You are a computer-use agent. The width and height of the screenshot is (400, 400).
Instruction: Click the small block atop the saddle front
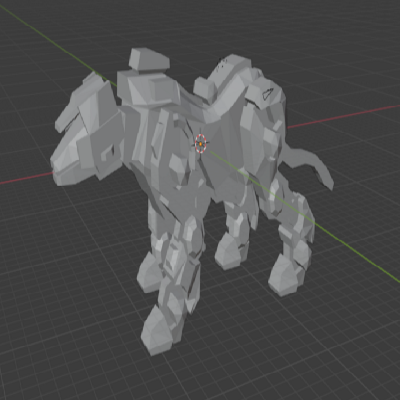[x=149, y=59]
